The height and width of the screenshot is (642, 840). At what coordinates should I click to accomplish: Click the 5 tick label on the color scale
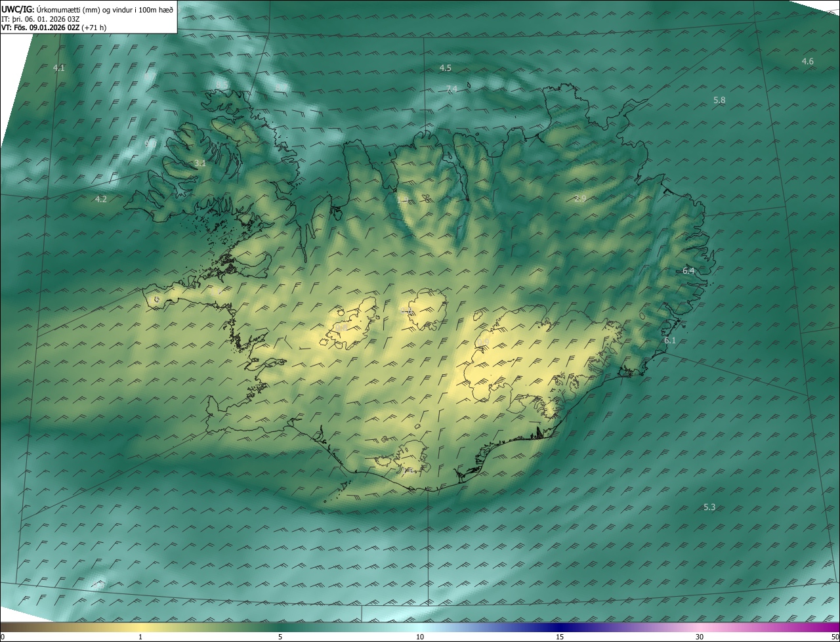(x=280, y=637)
